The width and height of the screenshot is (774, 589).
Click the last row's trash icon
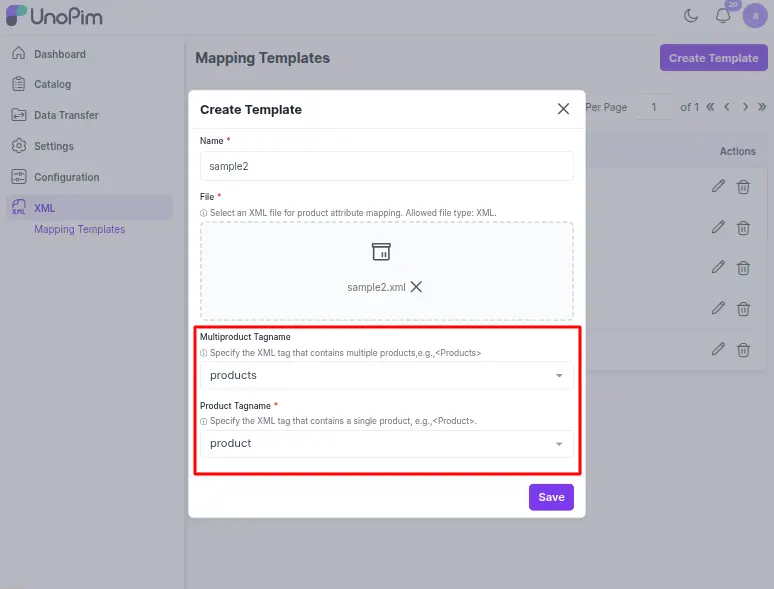click(x=744, y=349)
